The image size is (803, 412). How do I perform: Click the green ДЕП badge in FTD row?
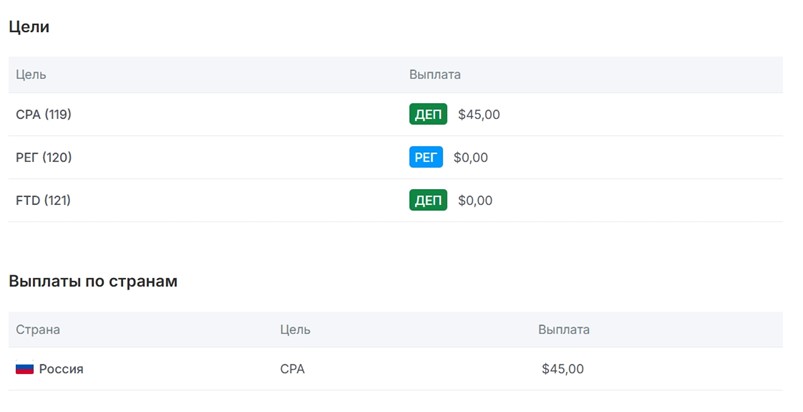pos(428,200)
